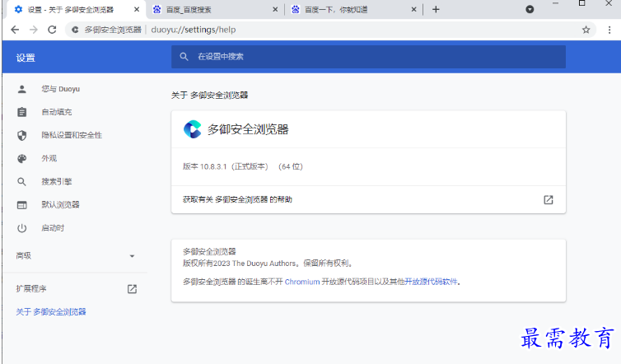
Task: Click the magnifier icon in settings search
Action: pos(184,57)
